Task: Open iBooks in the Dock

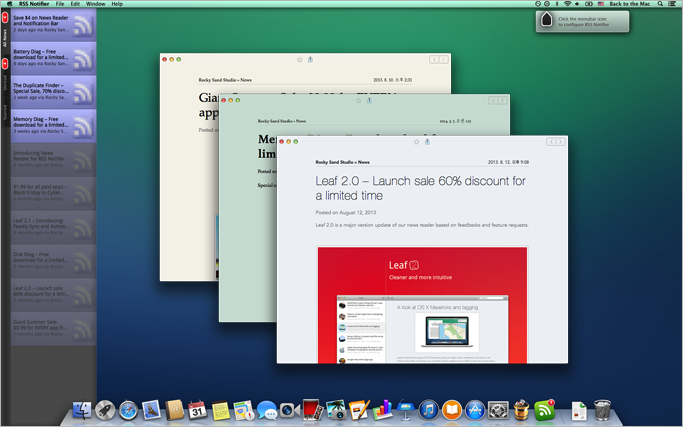Action: point(452,410)
